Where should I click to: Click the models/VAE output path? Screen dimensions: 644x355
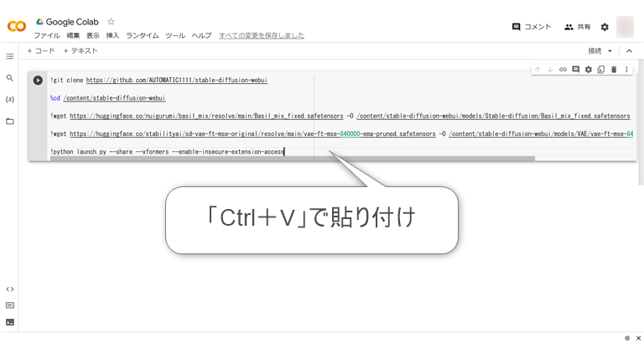[541, 134]
